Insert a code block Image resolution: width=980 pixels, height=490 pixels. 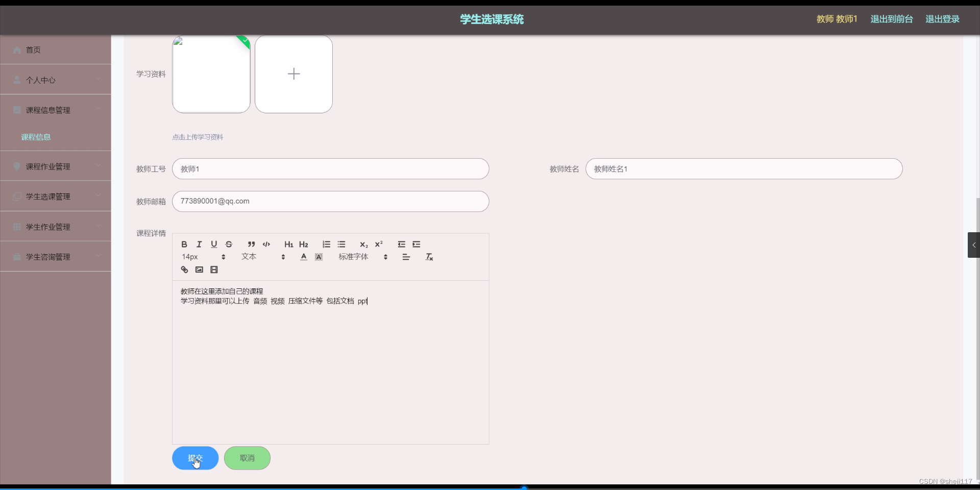tap(265, 244)
